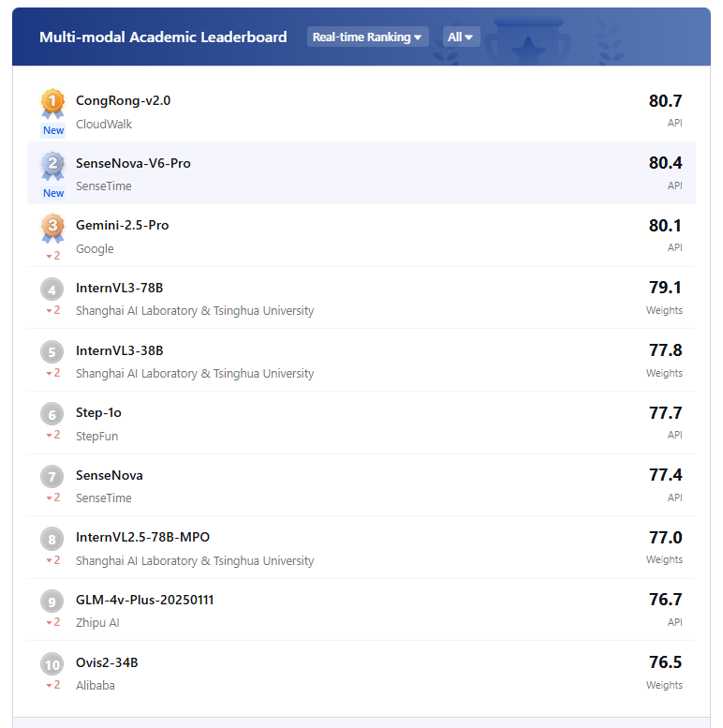Click the bronze third-place medal icon
The height and width of the screenshot is (728, 723).
point(52,228)
